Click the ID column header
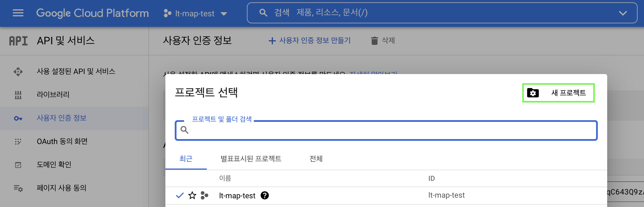The image size is (644, 207). click(432, 178)
